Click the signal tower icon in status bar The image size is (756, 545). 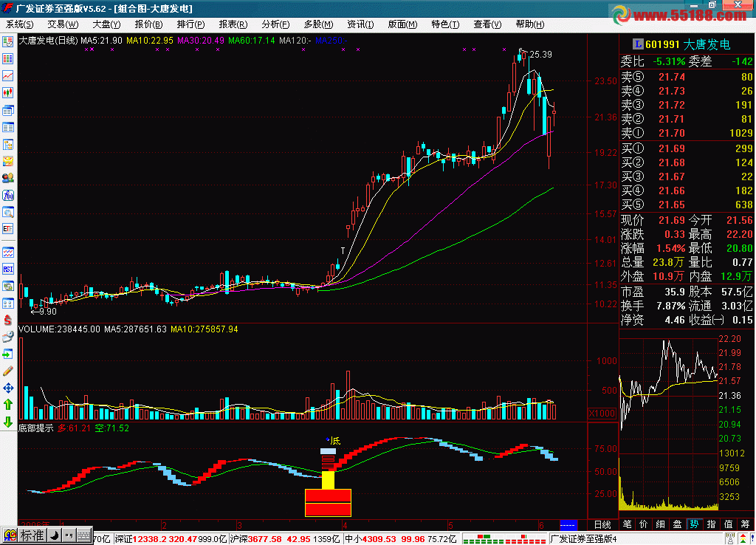pos(731,539)
